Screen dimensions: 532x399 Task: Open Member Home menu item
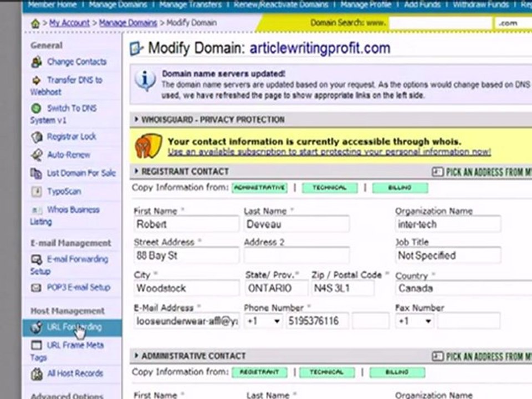[52, 5]
